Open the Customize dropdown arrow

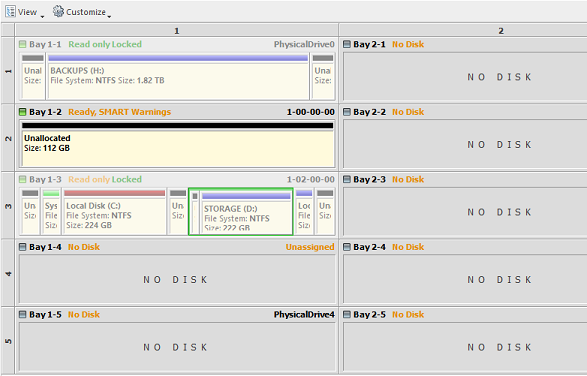(109, 16)
